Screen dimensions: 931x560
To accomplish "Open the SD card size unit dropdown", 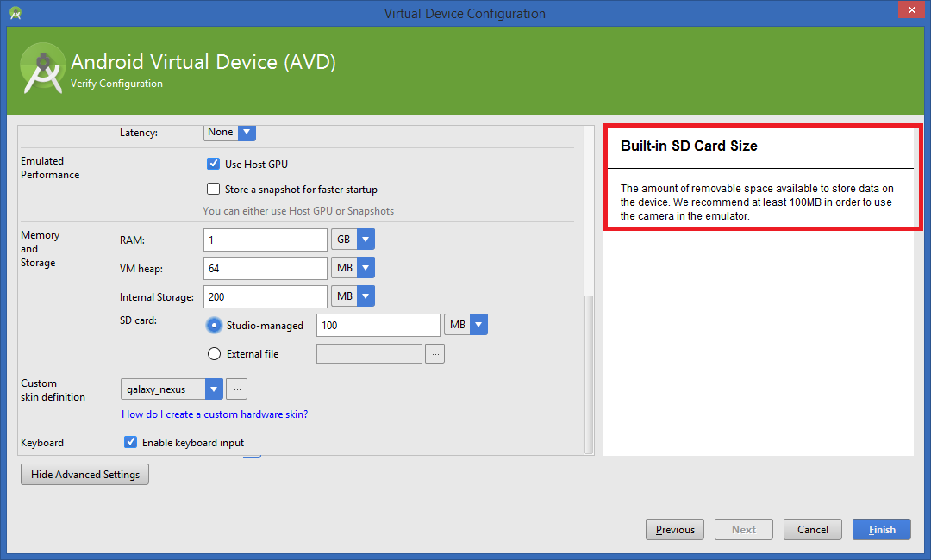I will point(465,325).
